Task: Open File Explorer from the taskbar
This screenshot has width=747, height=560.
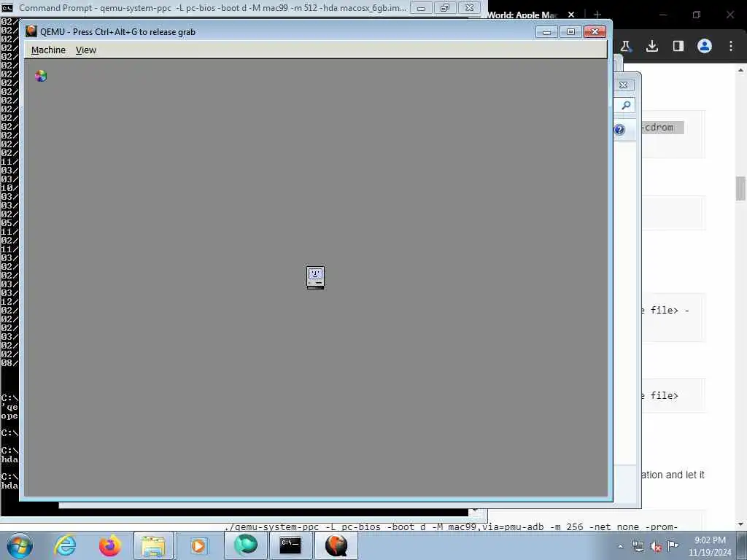Action: [x=153, y=545]
